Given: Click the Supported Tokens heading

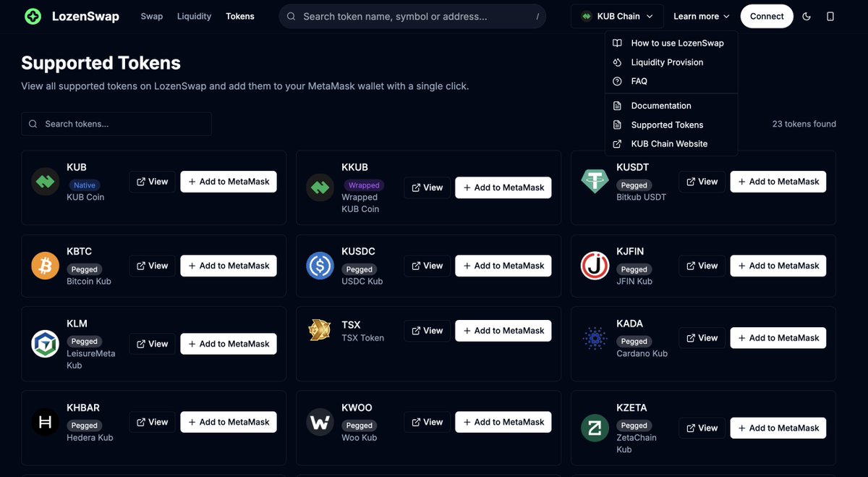Looking at the screenshot, I should coord(101,63).
